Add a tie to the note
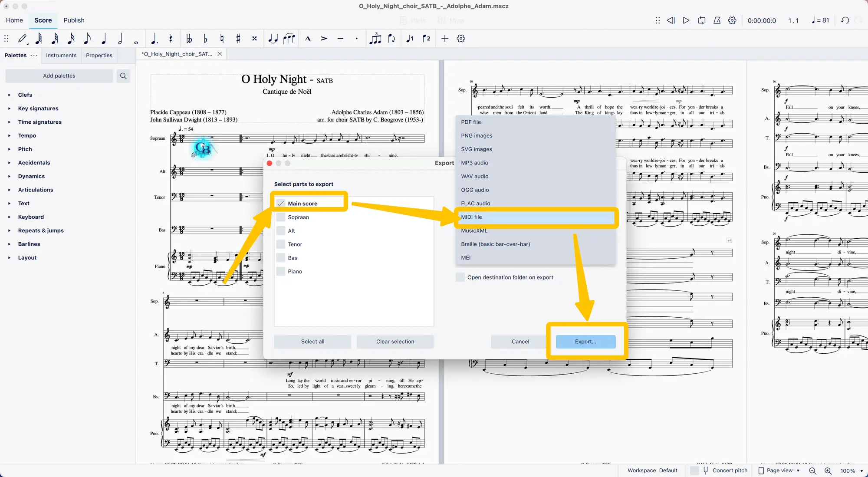This screenshot has width=868, height=477. [x=273, y=39]
